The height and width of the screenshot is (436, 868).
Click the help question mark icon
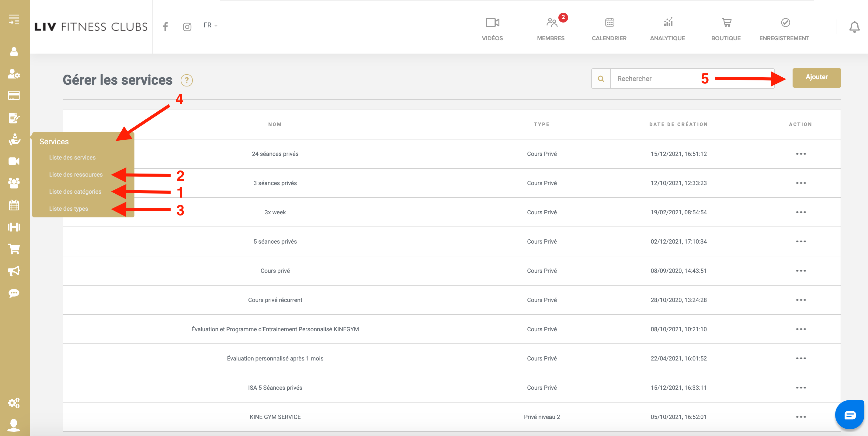pos(186,80)
